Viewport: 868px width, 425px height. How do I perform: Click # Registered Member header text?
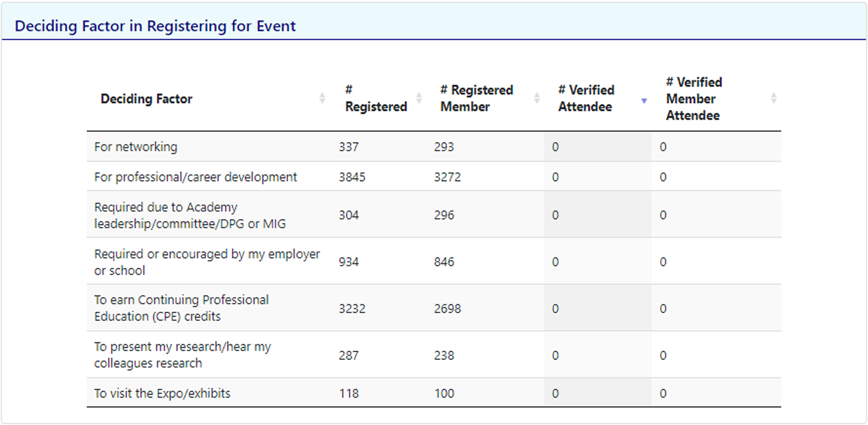(476, 98)
